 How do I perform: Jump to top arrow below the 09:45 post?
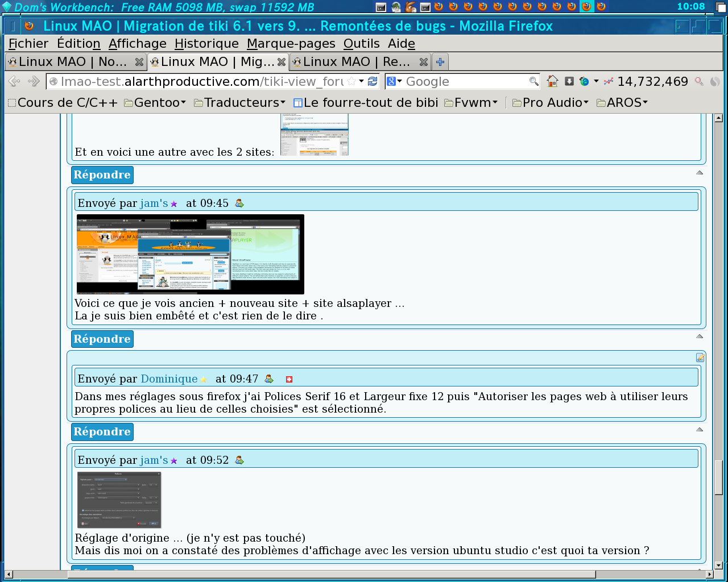[x=700, y=336]
